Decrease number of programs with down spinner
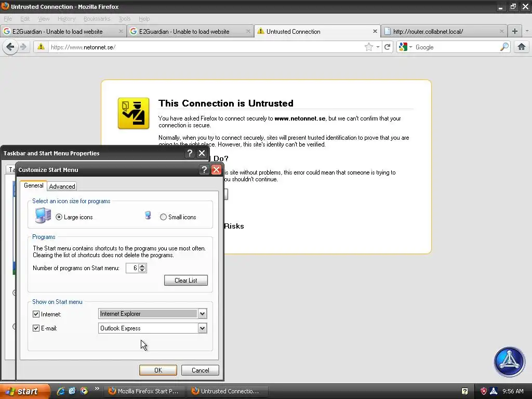The width and height of the screenshot is (532, 399). 142,270
